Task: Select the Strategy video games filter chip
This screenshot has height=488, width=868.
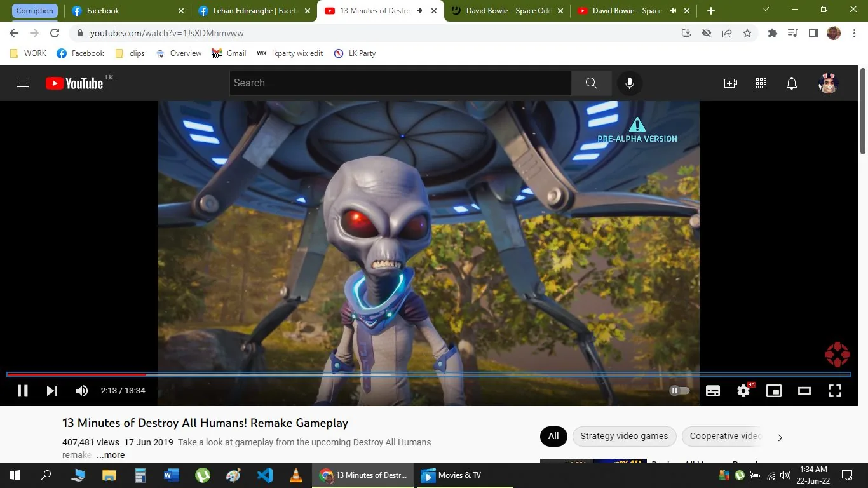Action: point(623,437)
